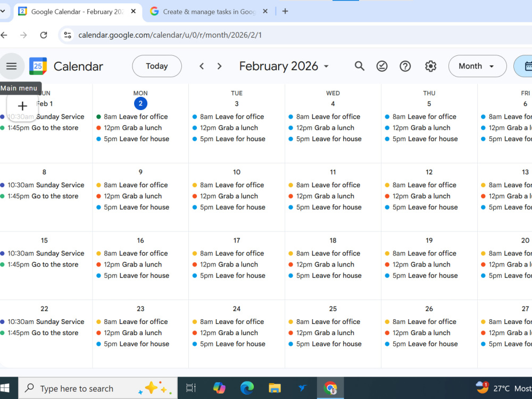This screenshot has width=532, height=399.
Task: Open day 18 date number
Action: click(x=333, y=240)
